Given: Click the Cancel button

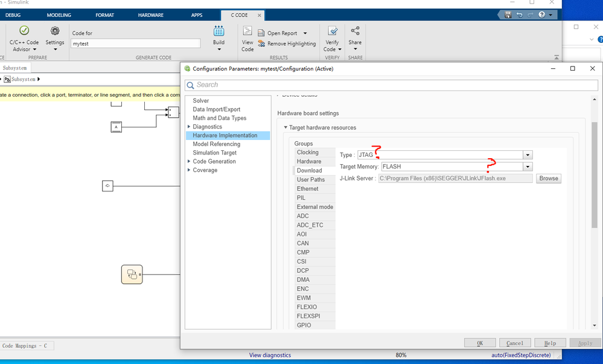Looking at the screenshot, I should coord(515,343).
